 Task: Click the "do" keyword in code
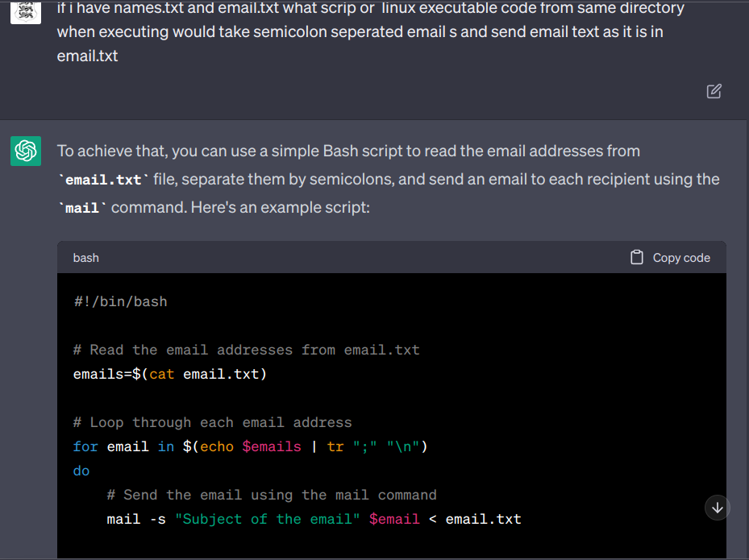tap(81, 471)
